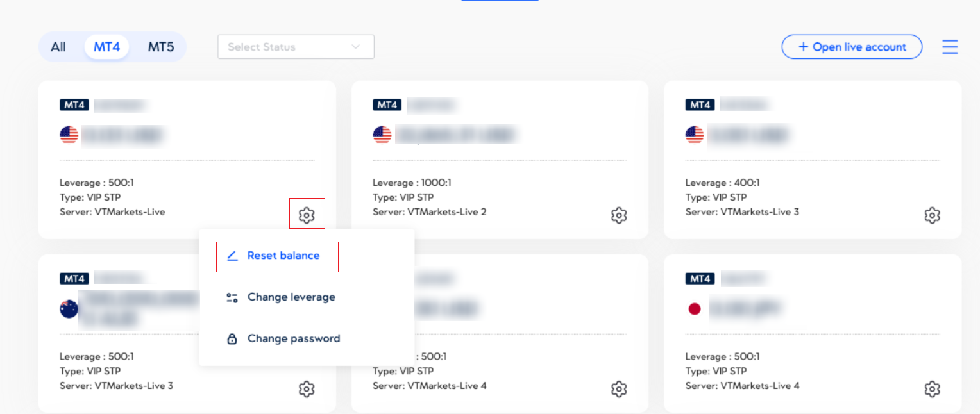The width and height of the screenshot is (980, 414).
Task: Open settings gear on 400:1 leverage account
Action: (932, 215)
